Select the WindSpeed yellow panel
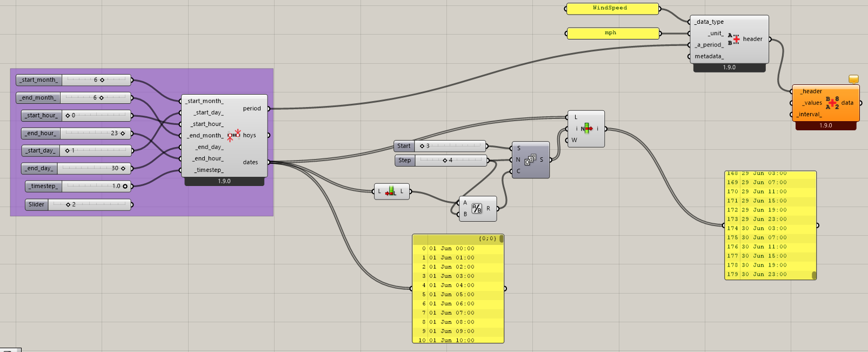Viewport: 868px width, 352px height. click(612, 8)
